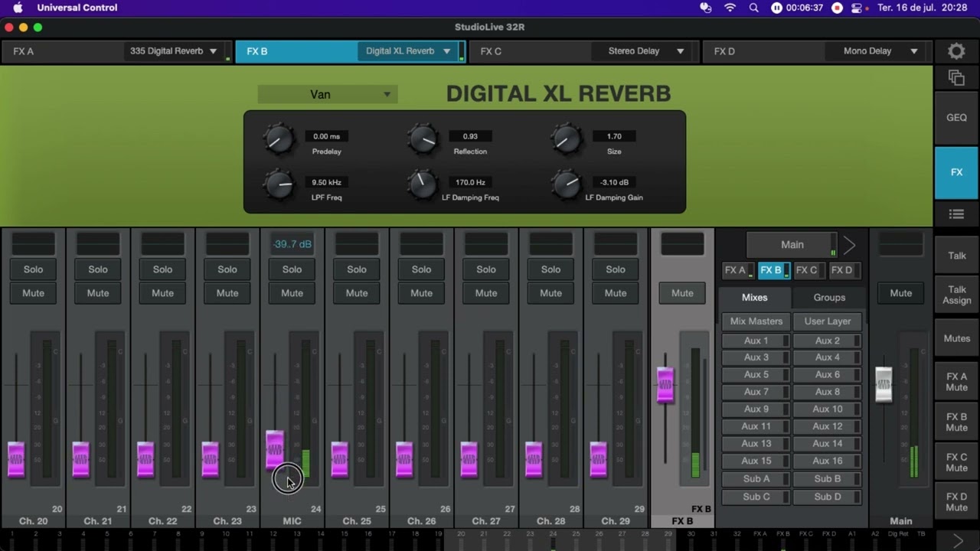Toggle FX A Mute
This screenshot has height=551, width=980.
[x=956, y=382]
